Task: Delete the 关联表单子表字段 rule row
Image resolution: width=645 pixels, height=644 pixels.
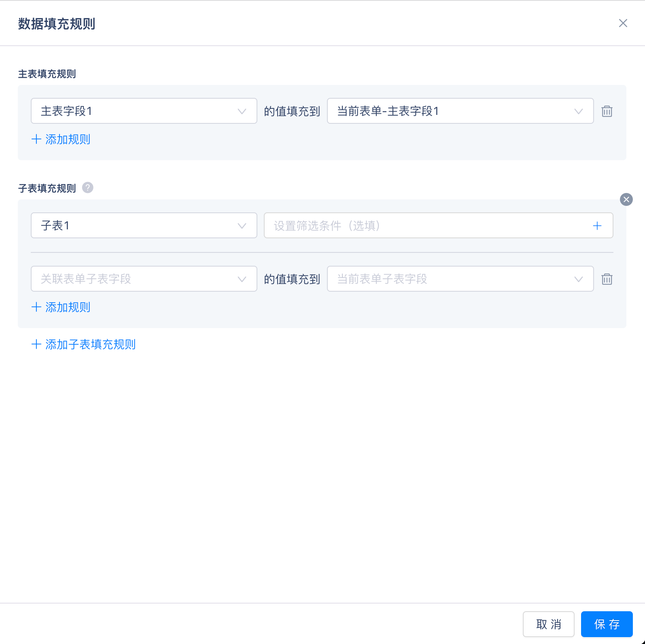Action: [607, 279]
